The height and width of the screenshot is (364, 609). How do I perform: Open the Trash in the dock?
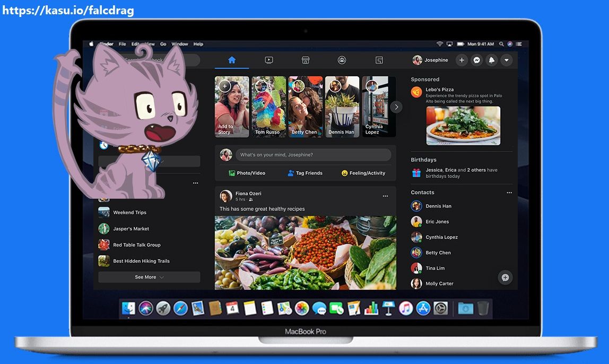click(483, 308)
